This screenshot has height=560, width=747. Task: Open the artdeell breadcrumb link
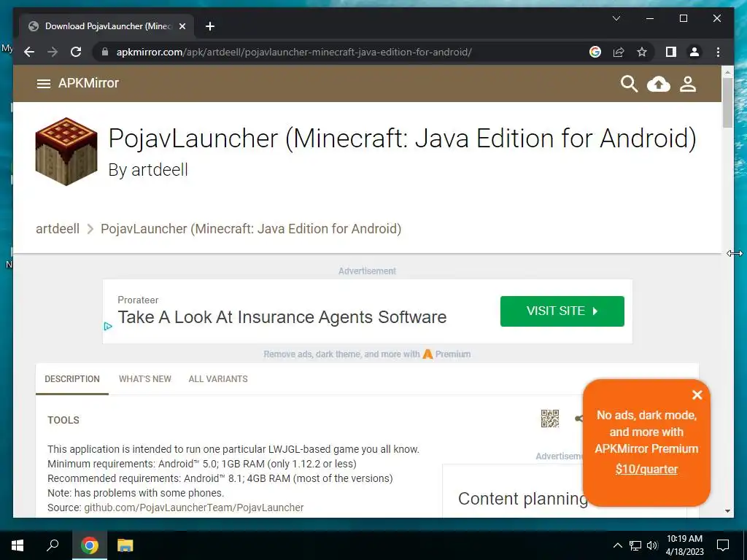(x=58, y=228)
